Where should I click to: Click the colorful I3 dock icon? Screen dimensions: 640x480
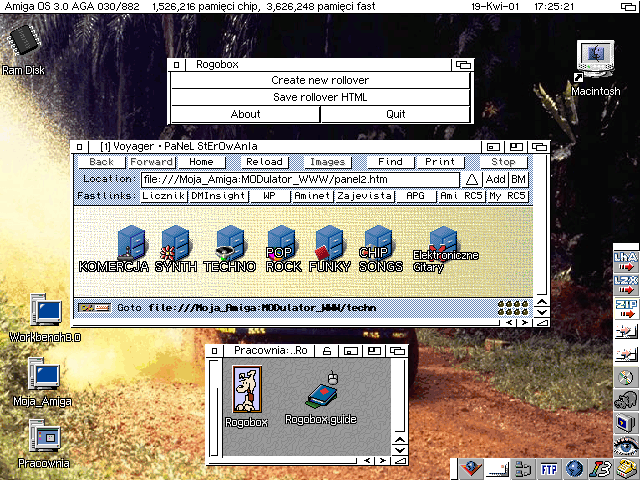601,469
